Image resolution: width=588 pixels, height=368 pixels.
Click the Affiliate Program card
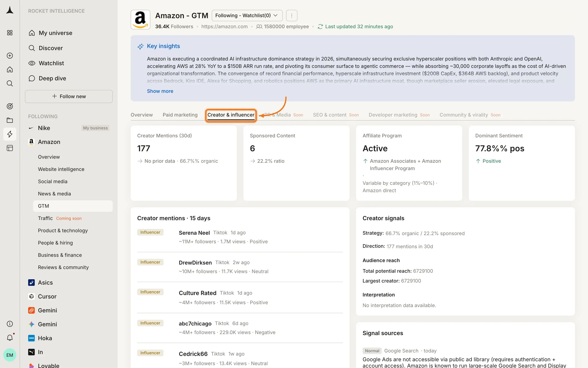pyautogui.click(x=409, y=163)
